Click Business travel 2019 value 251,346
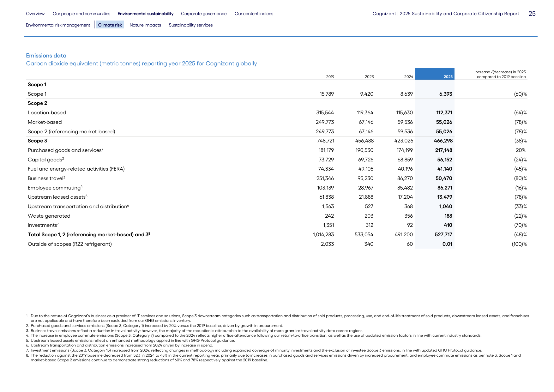Screen dimensions: 554x392 [x=325, y=178]
